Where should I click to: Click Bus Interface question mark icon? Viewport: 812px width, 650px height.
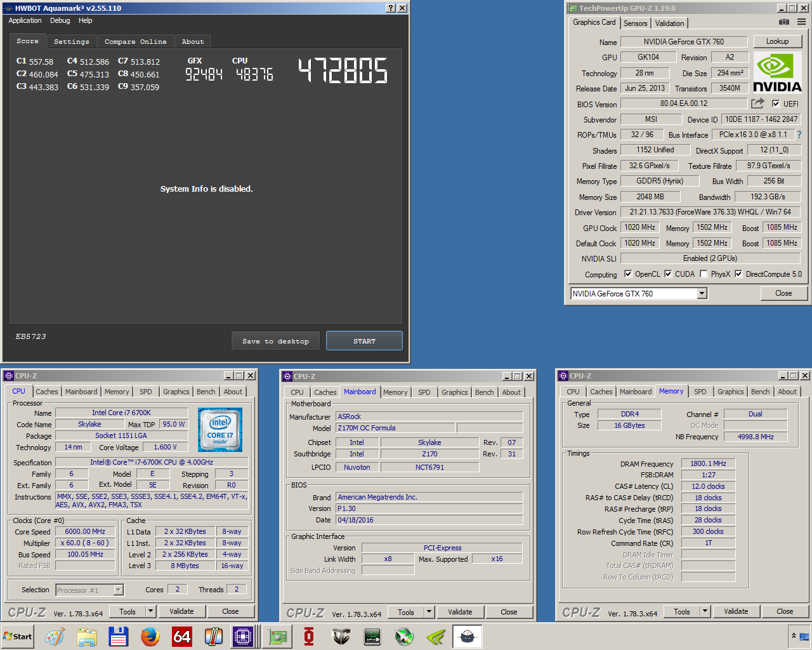click(799, 135)
